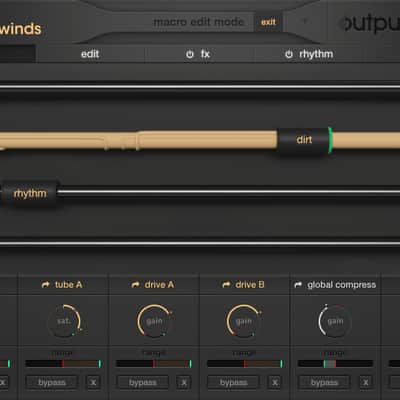Click the global compress gain knob
400x400 pixels.
pyautogui.click(x=335, y=321)
